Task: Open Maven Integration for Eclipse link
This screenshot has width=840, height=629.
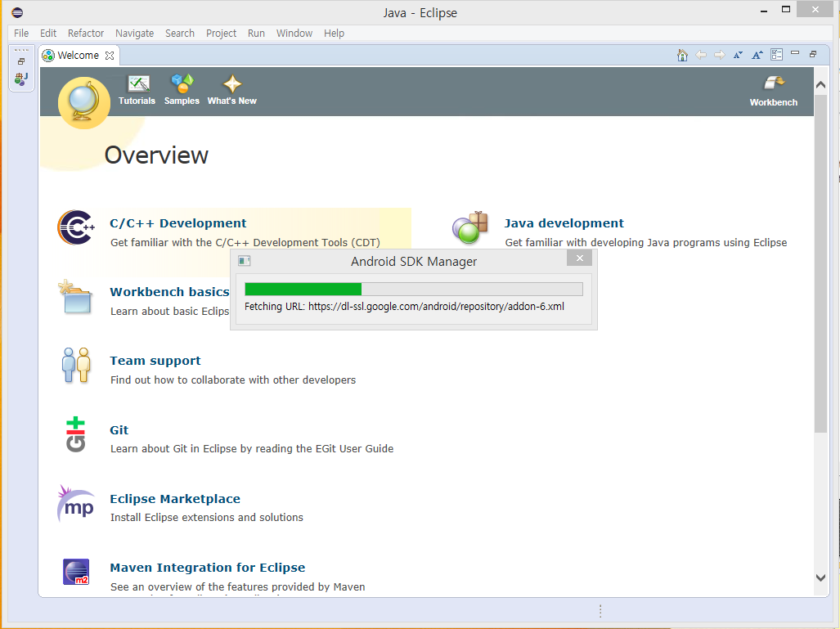Action: pyautogui.click(x=207, y=568)
